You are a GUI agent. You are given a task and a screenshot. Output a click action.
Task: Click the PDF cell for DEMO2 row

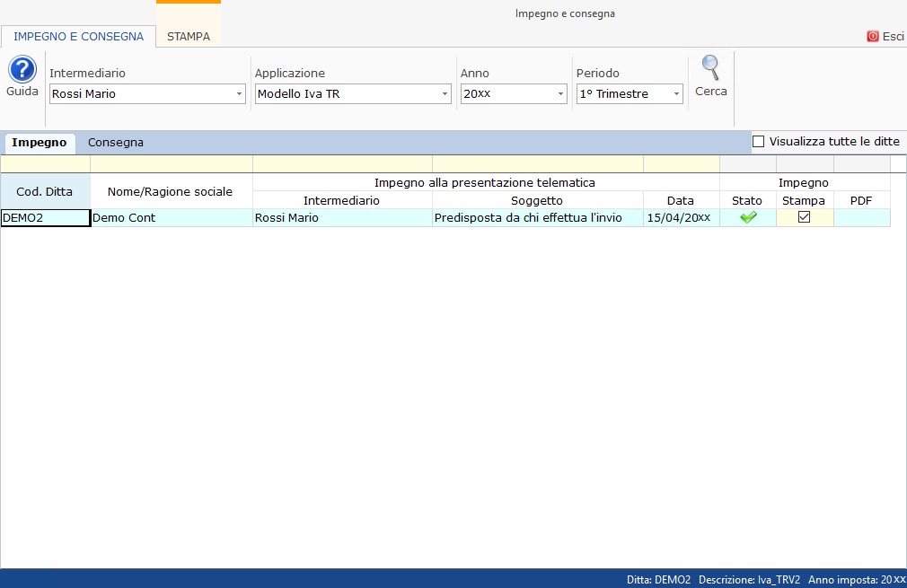click(x=861, y=217)
